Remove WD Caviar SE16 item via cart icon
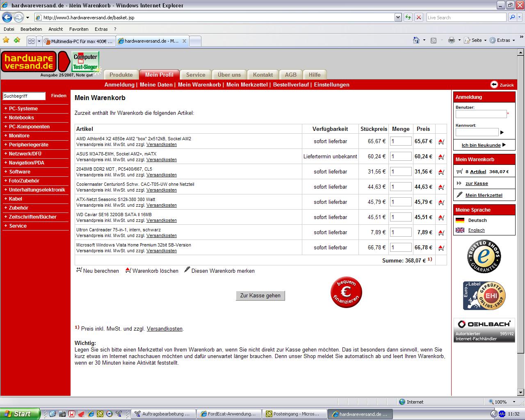525x420 pixels. pyautogui.click(x=441, y=217)
